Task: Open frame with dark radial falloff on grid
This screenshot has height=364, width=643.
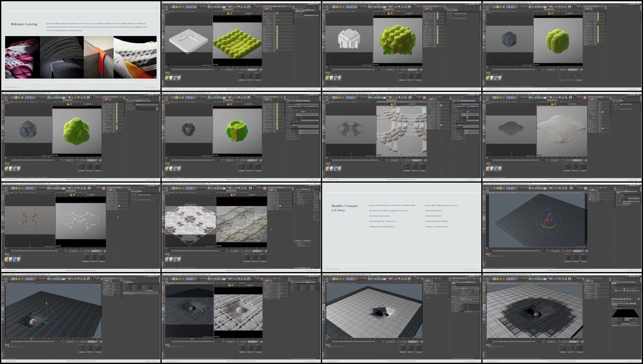Action: 562,318
